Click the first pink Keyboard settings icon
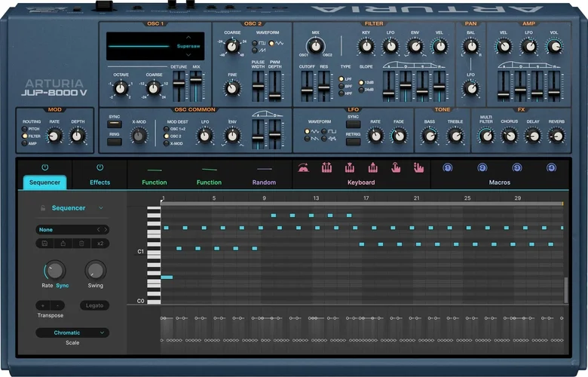 pyautogui.click(x=303, y=167)
